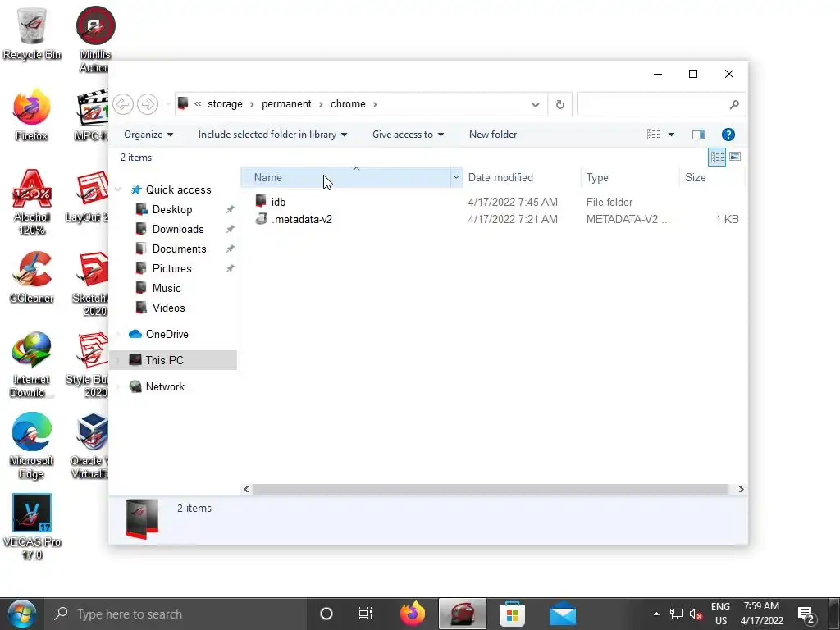Click the Back navigation arrow
The image size is (840, 630).
pos(123,104)
